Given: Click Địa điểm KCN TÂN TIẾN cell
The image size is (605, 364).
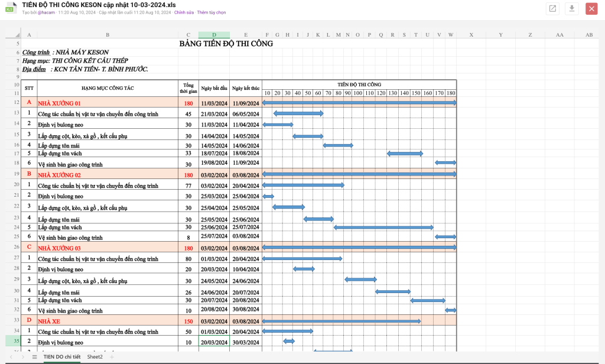Looking at the screenshot, I should (x=85, y=69).
